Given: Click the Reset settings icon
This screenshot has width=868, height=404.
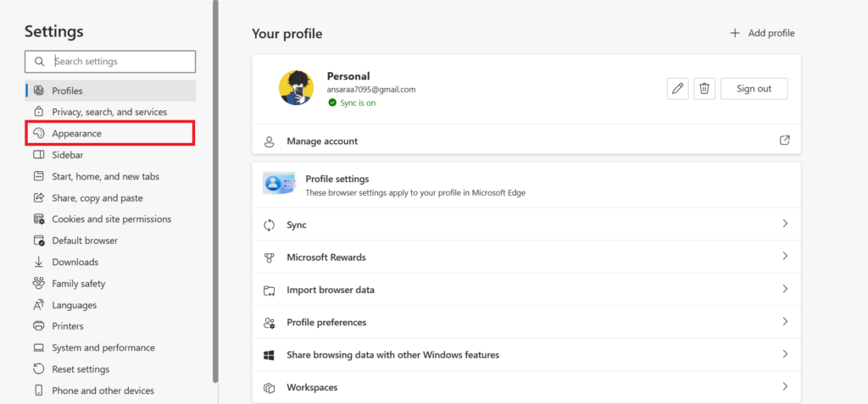Looking at the screenshot, I should click(x=39, y=369).
